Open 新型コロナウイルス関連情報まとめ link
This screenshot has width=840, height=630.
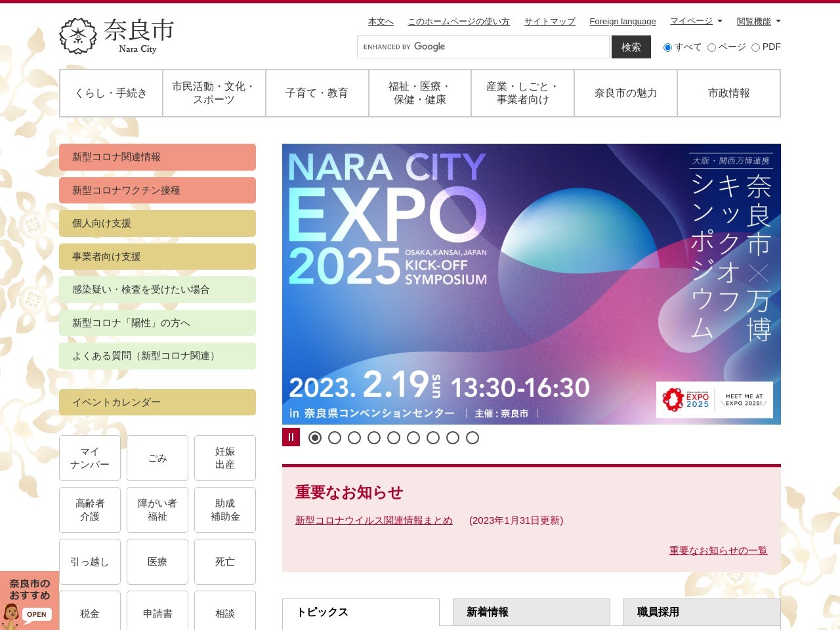pyautogui.click(x=374, y=520)
